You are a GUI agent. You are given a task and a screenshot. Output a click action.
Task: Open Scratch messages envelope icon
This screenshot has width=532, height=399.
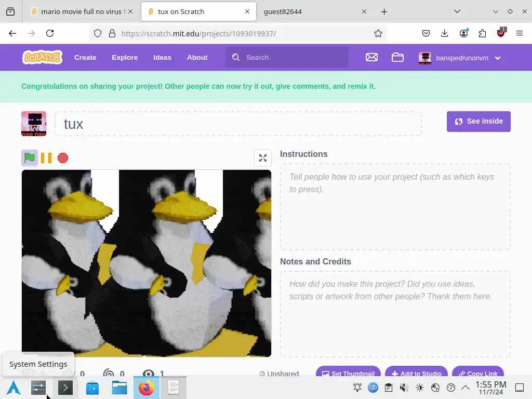pos(371,57)
